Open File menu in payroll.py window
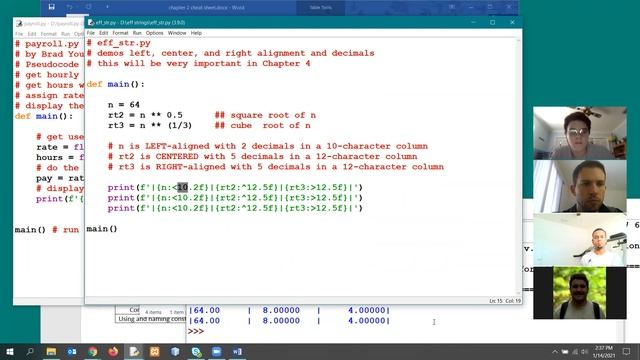This screenshot has width=640, height=360. tap(19, 34)
